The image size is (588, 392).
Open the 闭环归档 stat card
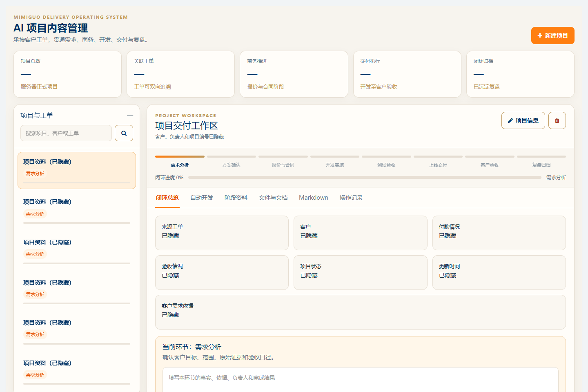pos(520,74)
